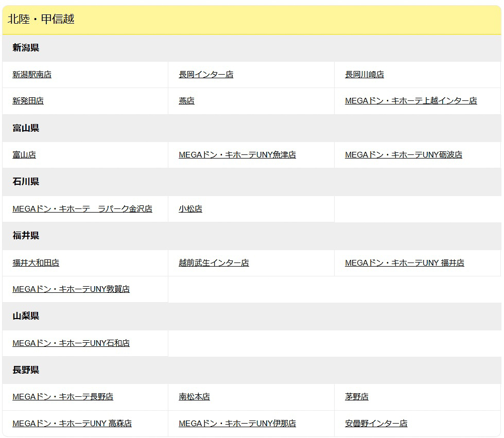Open MEGAドン・キホーテUNY 高森店 link
The image size is (504, 438).
pyautogui.click(x=72, y=424)
